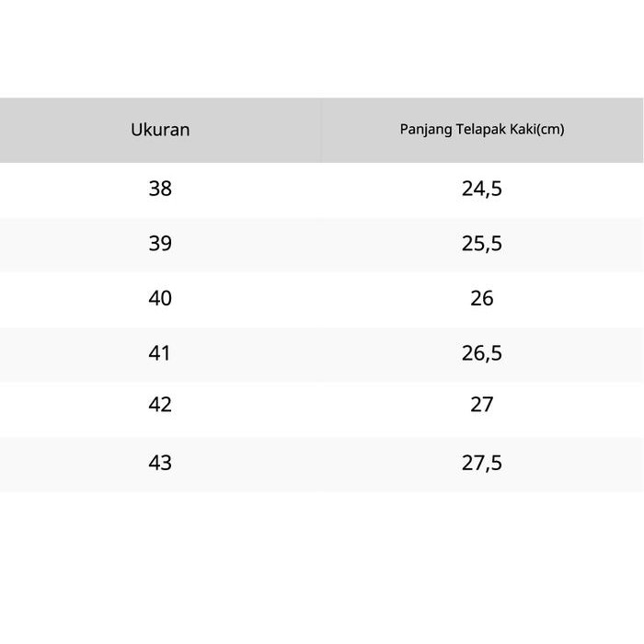The height and width of the screenshot is (644, 644).
Task: Select size 42 in the table
Action: pyautogui.click(x=160, y=405)
